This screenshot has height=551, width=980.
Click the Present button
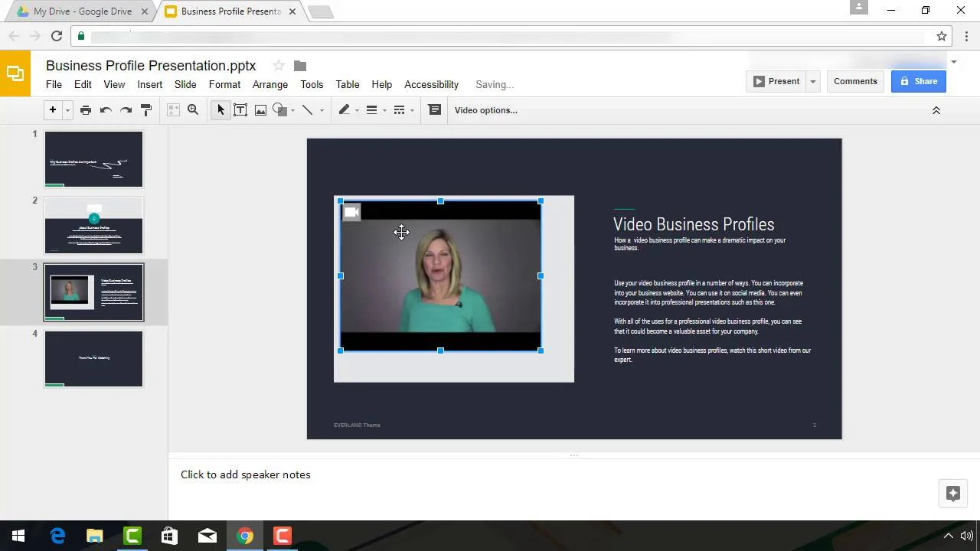[776, 81]
